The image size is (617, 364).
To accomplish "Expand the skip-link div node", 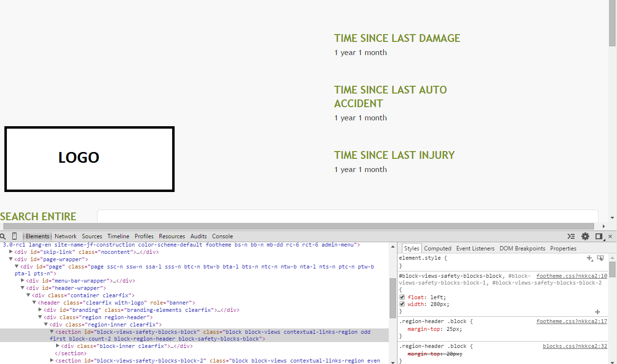I will tap(11, 252).
